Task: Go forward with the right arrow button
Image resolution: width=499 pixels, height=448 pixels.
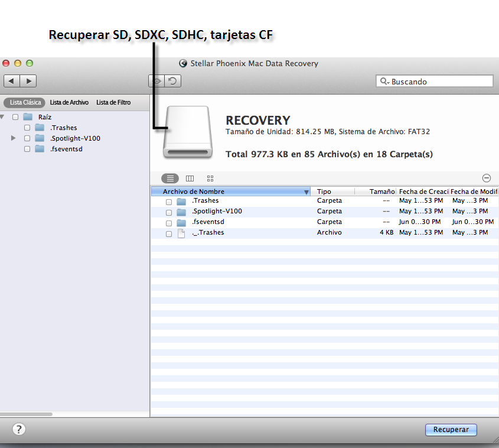Action: click(28, 81)
